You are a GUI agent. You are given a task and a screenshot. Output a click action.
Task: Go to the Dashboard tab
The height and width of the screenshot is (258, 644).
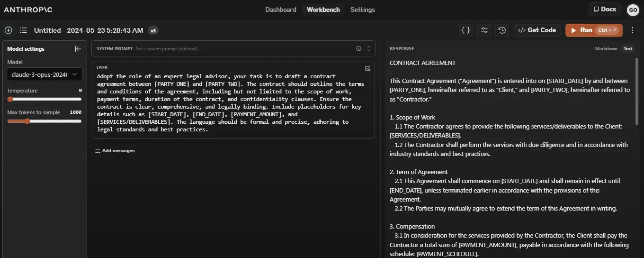[x=281, y=9]
